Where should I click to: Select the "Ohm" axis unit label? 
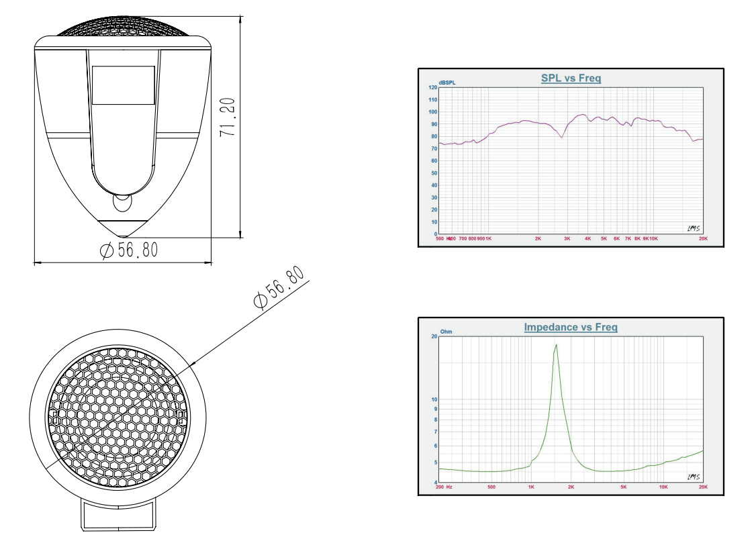pos(446,332)
